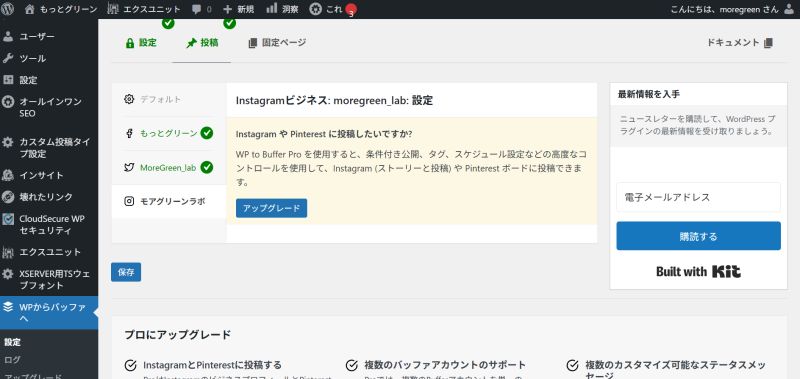Open これ item with notification badge
This screenshot has width=800, height=379.
332,9
